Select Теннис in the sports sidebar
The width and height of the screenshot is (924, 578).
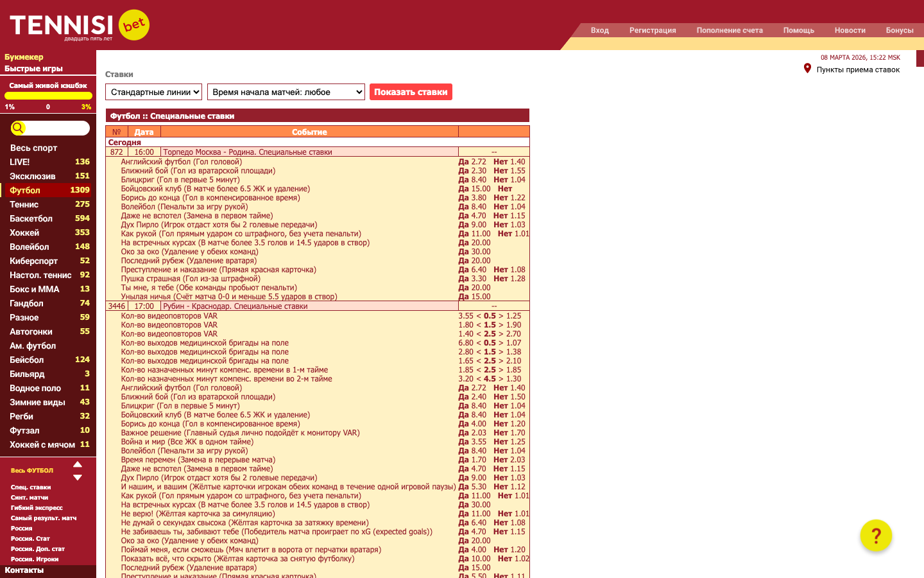point(24,204)
